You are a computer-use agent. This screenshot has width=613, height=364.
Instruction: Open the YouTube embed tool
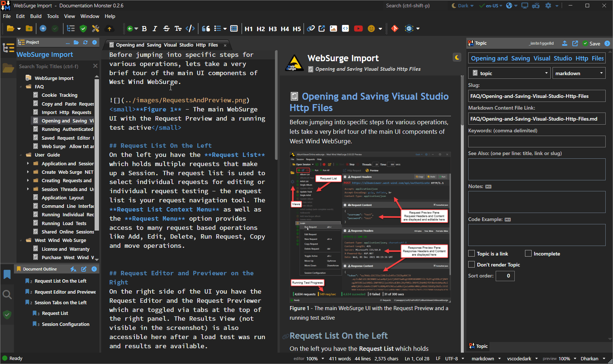[358, 28]
